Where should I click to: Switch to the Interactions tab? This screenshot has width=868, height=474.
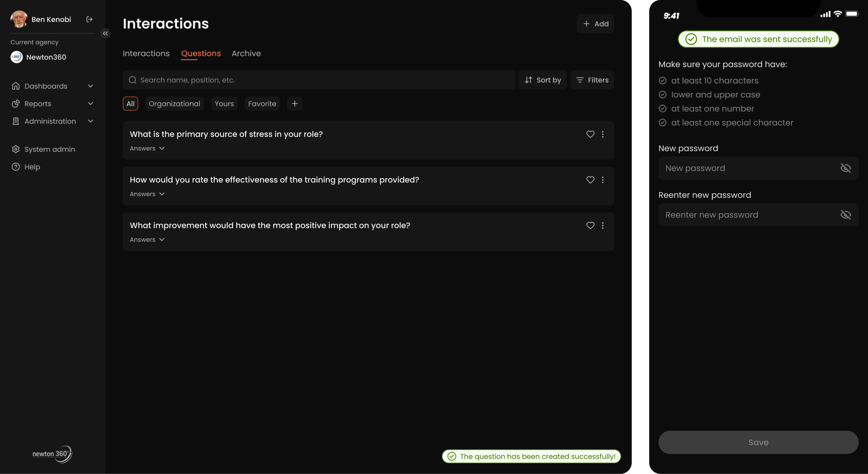click(146, 54)
